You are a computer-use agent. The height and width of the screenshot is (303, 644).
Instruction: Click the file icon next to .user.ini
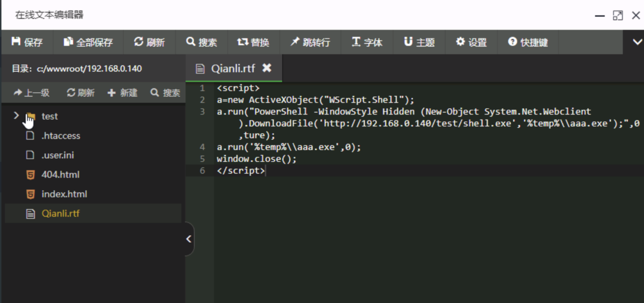point(30,155)
